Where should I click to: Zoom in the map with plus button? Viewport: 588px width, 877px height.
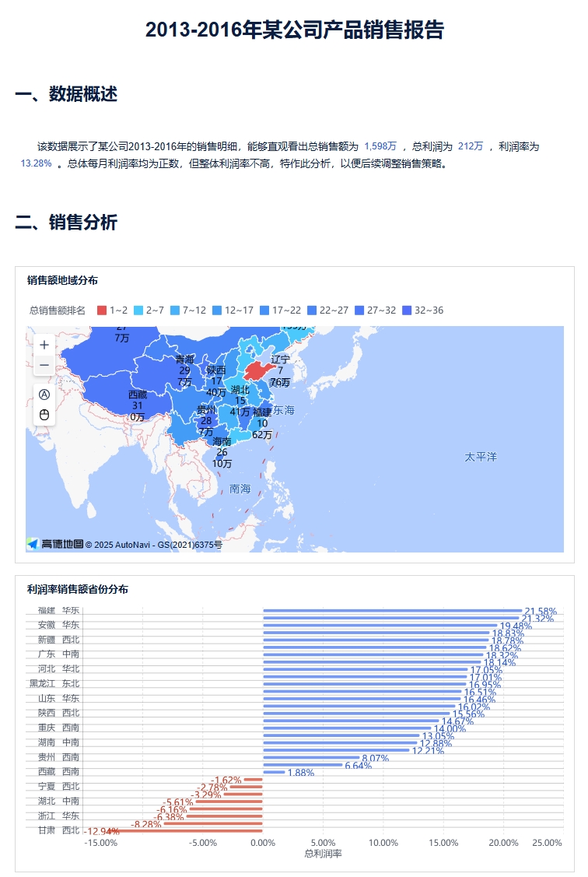pos(44,345)
